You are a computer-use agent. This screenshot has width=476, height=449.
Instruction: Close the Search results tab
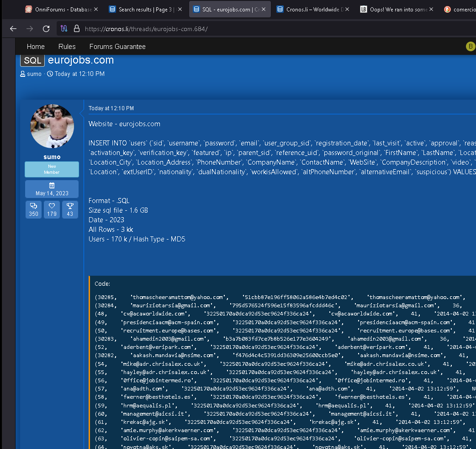click(180, 10)
